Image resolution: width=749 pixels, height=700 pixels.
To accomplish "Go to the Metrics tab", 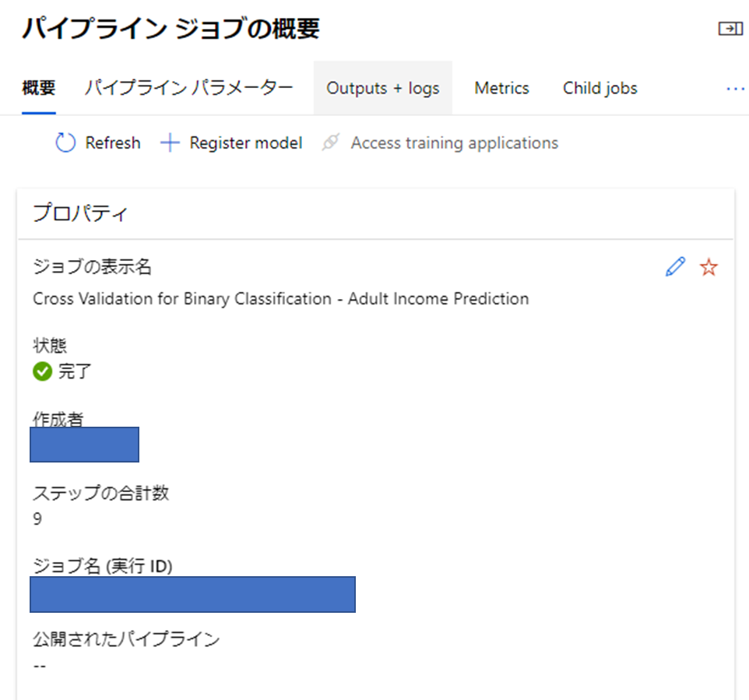I will (x=501, y=89).
